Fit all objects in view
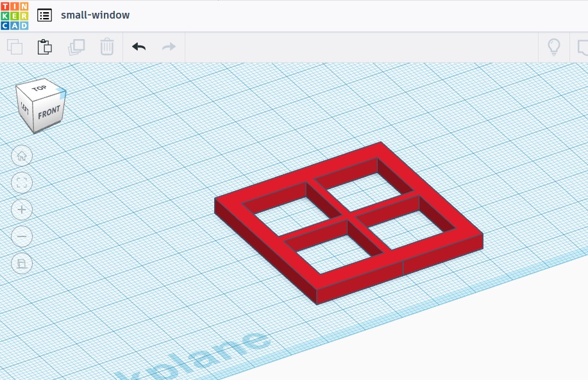Image resolution: width=588 pixels, height=380 pixels. (22, 183)
